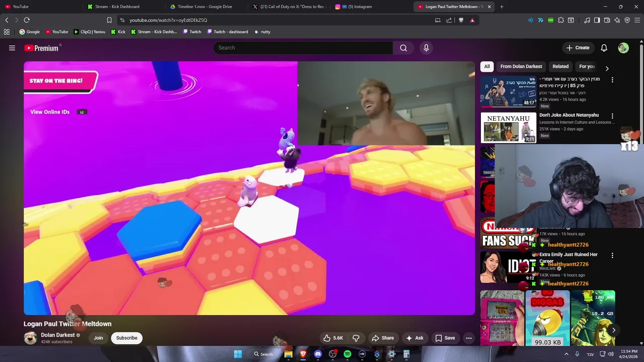Reload the page in the browser
Image resolution: width=644 pixels, height=362 pixels.
click(x=27, y=20)
